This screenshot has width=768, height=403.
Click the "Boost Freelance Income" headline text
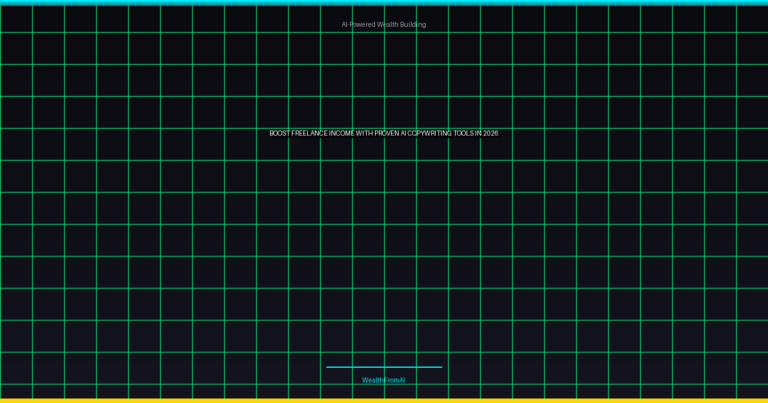(x=383, y=133)
